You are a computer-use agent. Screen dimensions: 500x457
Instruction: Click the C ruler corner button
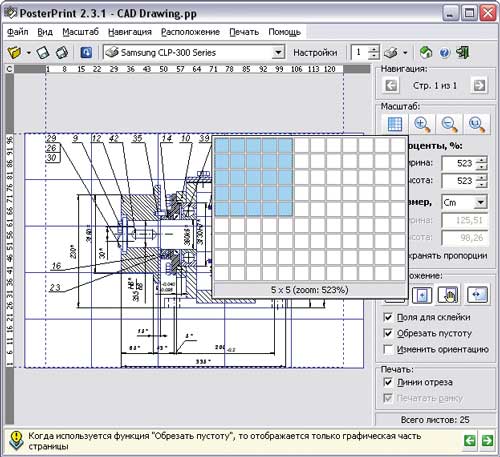click(x=10, y=69)
